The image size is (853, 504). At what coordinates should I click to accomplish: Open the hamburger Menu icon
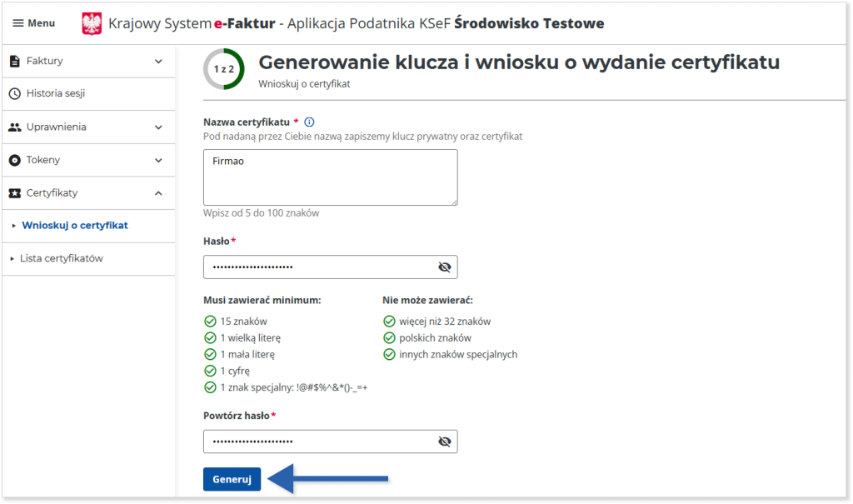[x=18, y=23]
